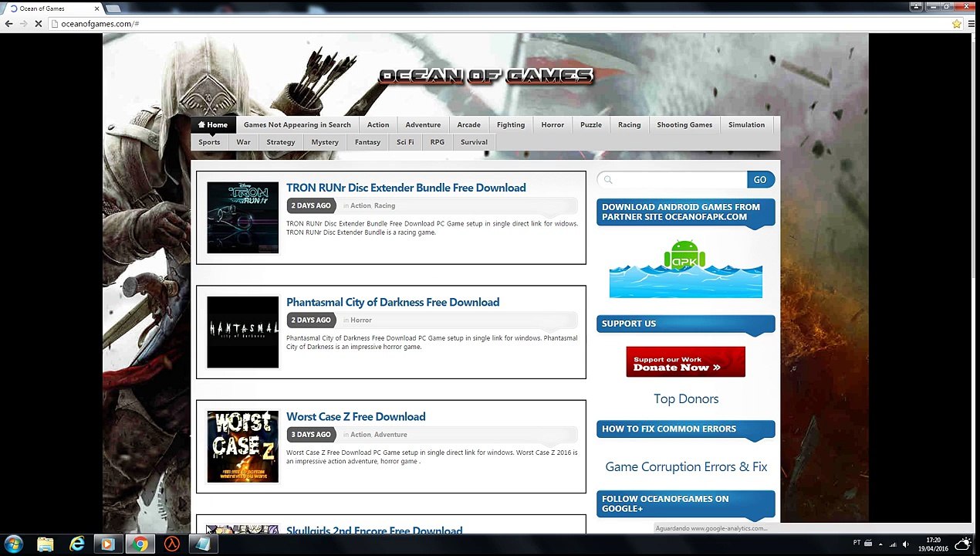Select the Adventure category
980x556 pixels.
click(423, 124)
